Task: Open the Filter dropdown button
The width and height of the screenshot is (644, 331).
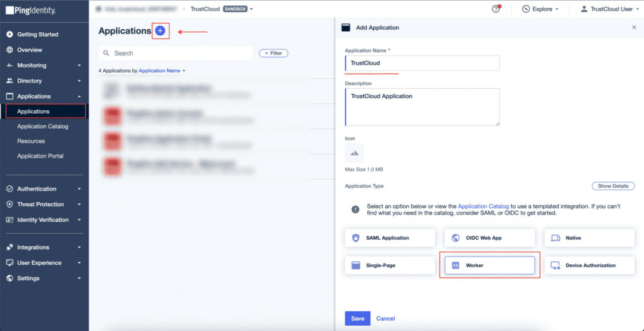Action: tap(273, 54)
